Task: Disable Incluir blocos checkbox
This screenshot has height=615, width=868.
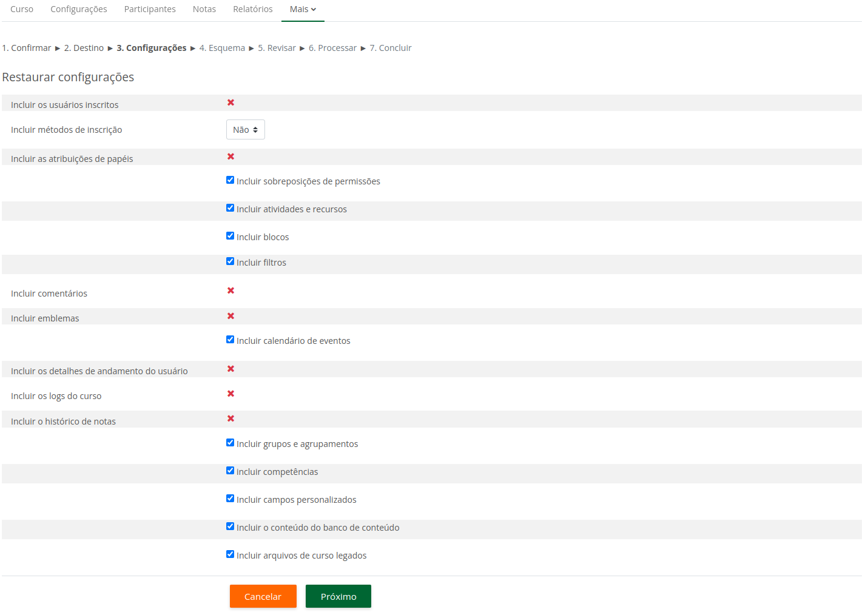Action: (x=230, y=236)
